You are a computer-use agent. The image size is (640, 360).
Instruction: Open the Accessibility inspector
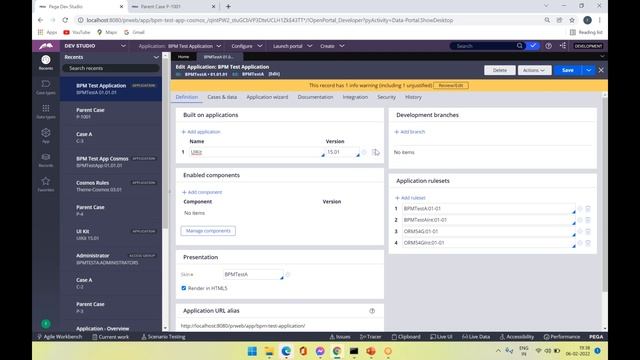(x=517, y=337)
